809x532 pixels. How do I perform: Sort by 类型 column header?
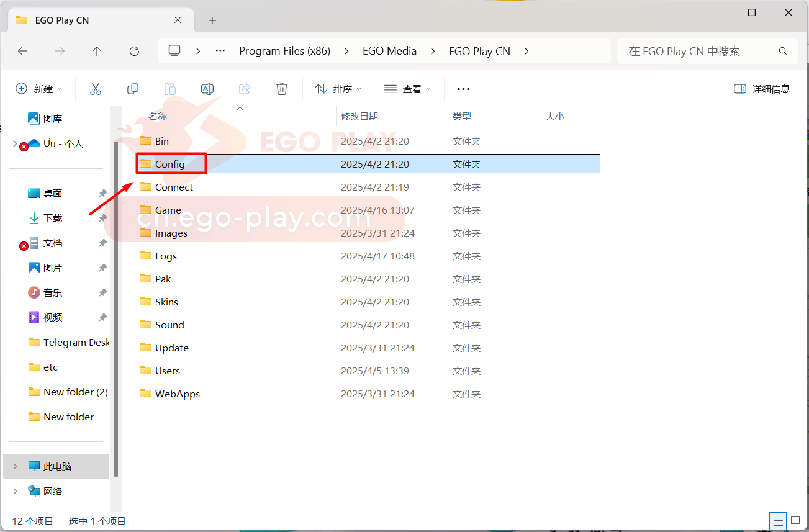462,116
